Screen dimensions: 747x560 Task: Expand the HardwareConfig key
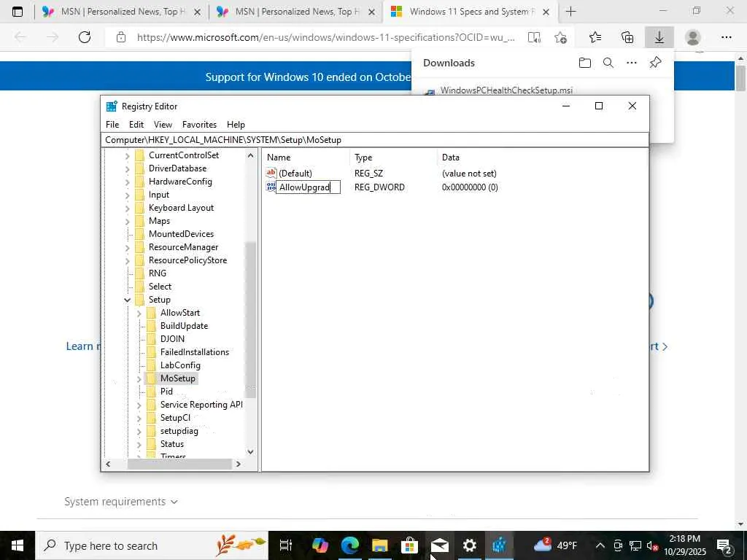[127, 182]
